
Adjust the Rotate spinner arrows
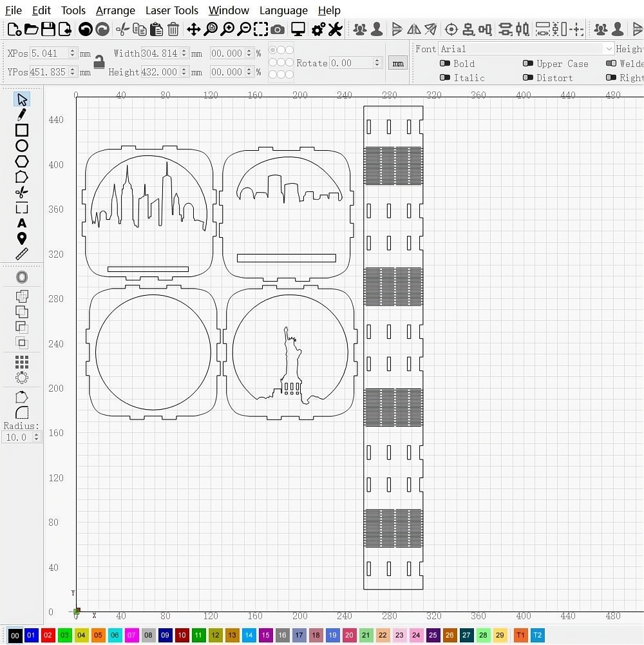click(377, 63)
